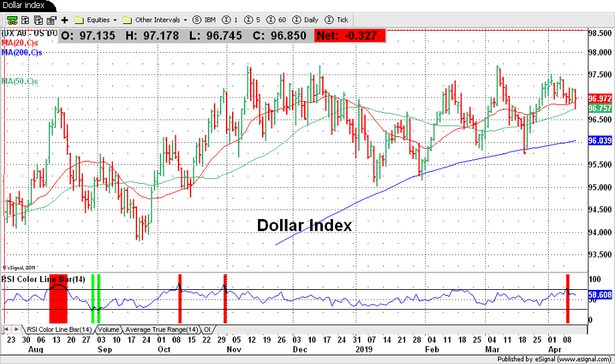Click the green link-chart toolbar icon
615x364 pixels.
[12, 20]
